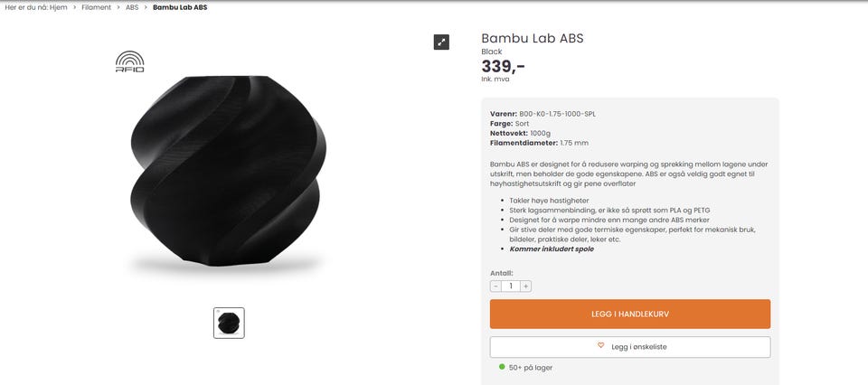
Task: Click the RFID logo on product image
Action: click(x=129, y=61)
